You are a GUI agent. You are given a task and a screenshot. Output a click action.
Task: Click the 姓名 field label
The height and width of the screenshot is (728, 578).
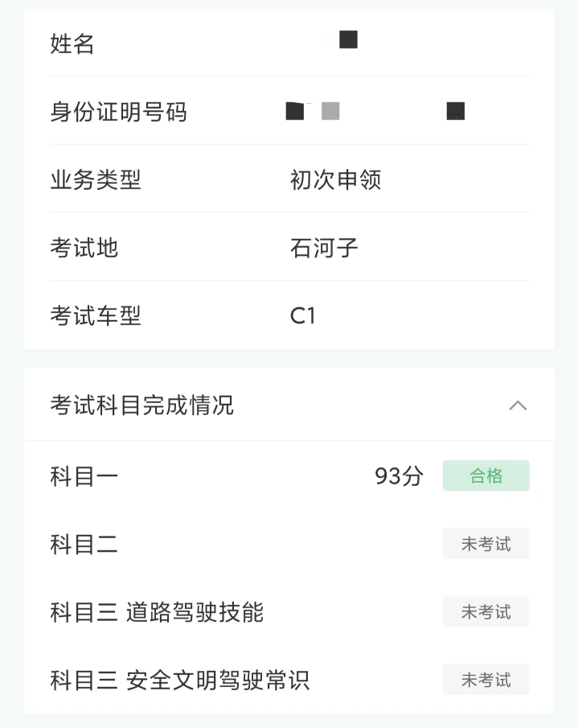[x=72, y=44]
